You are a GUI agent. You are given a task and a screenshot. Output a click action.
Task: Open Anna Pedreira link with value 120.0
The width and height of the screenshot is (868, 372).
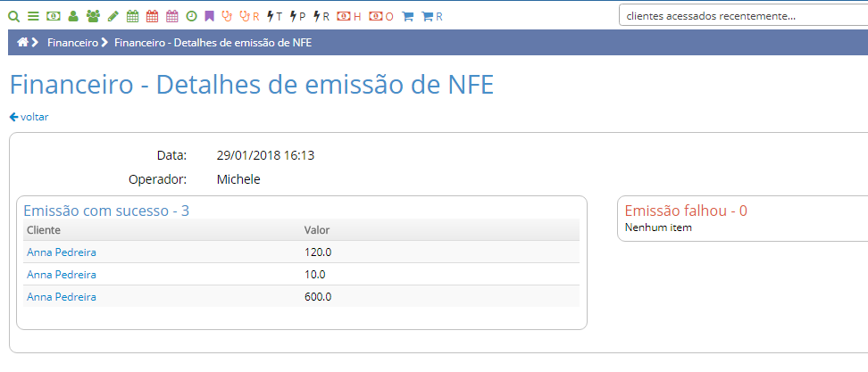62,252
